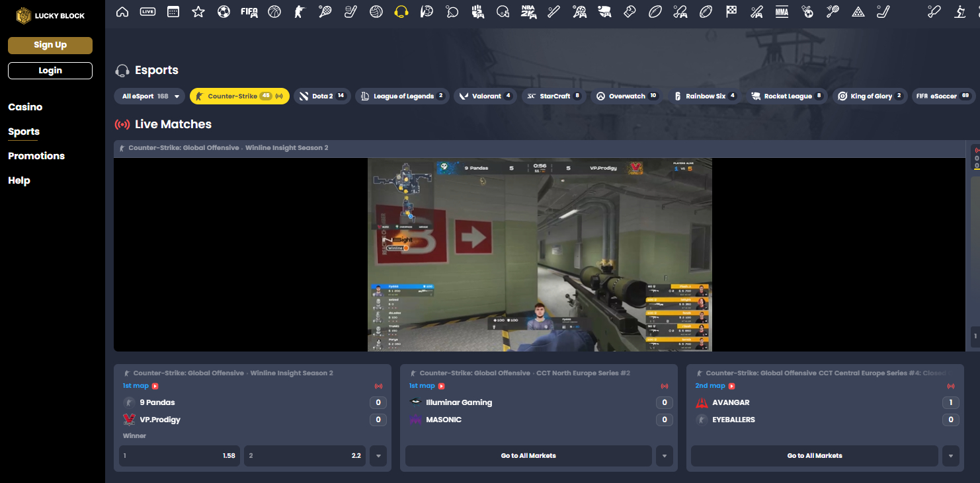Select the handball icon
The width and height of the screenshot is (980, 483).
click(427, 11)
